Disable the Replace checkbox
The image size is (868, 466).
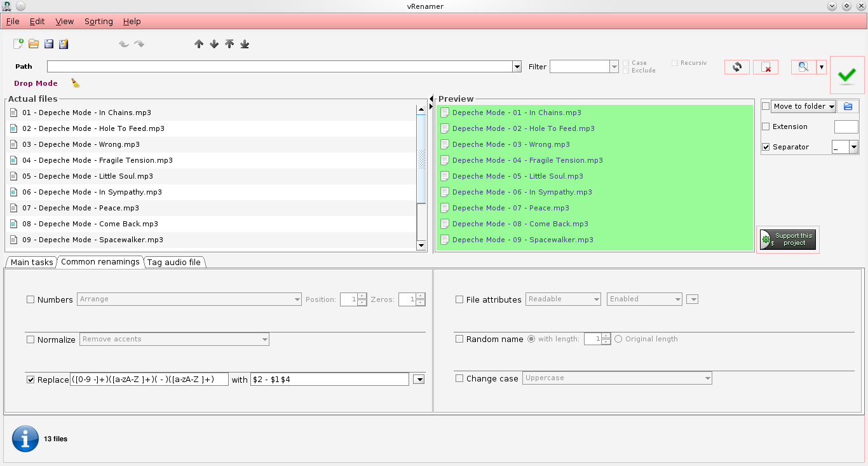31,380
